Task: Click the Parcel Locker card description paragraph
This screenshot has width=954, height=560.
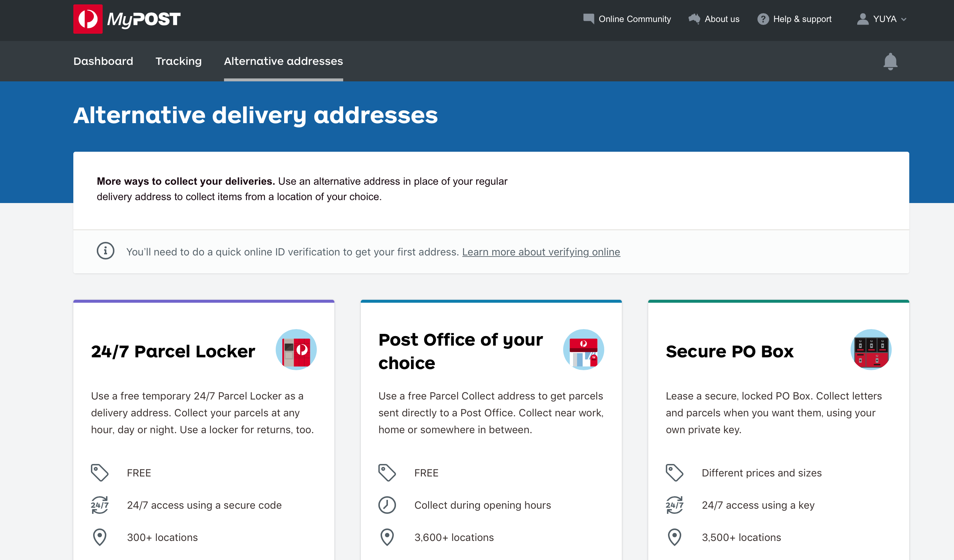Action: [202, 413]
